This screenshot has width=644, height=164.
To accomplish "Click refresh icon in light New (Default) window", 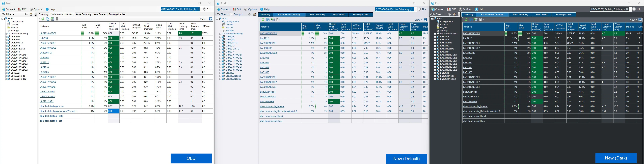I will click(263, 19).
